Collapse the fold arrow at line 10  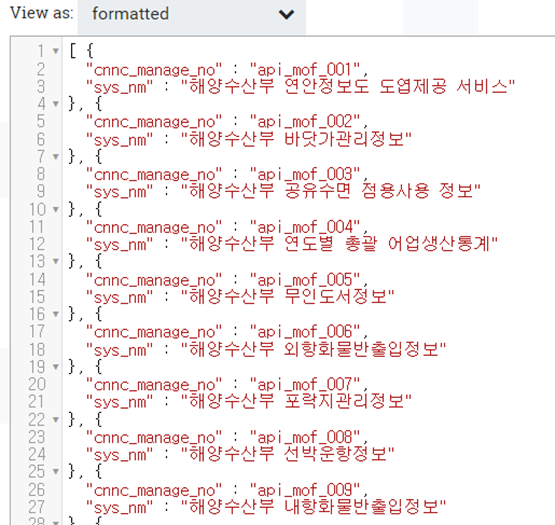[56, 209]
